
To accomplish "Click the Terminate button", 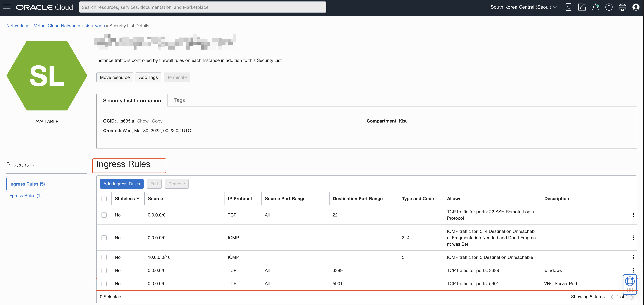I will [x=177, y=77].
